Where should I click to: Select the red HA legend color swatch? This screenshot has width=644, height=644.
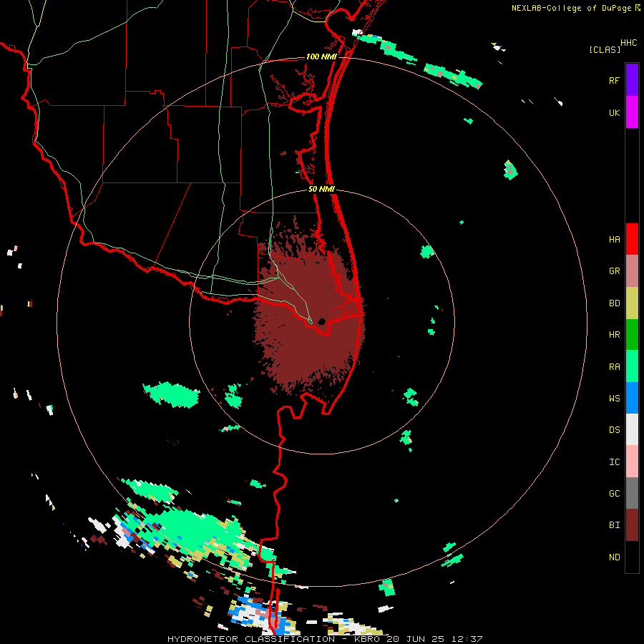click(x=632, y=239)
